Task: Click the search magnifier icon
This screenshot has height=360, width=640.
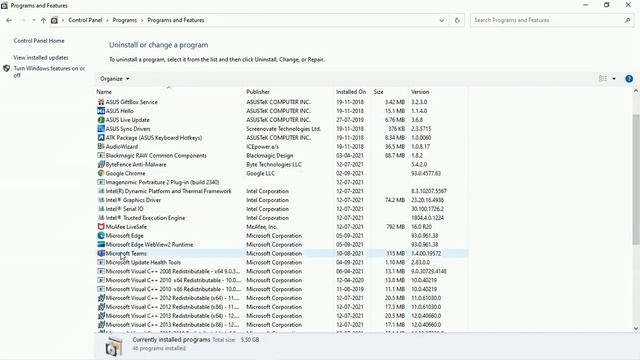Action: click(627, 20)
